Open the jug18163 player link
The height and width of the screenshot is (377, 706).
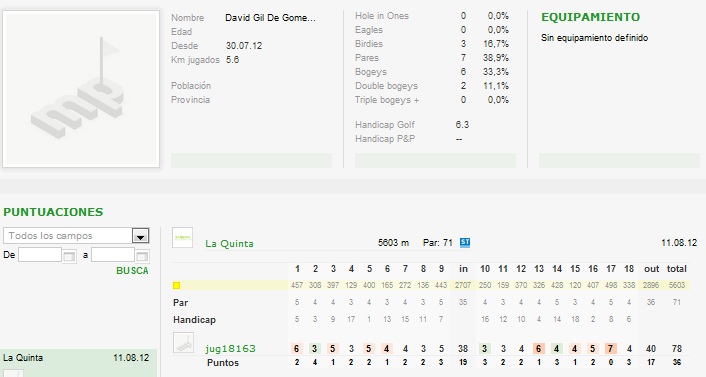[x=230, y=349]
